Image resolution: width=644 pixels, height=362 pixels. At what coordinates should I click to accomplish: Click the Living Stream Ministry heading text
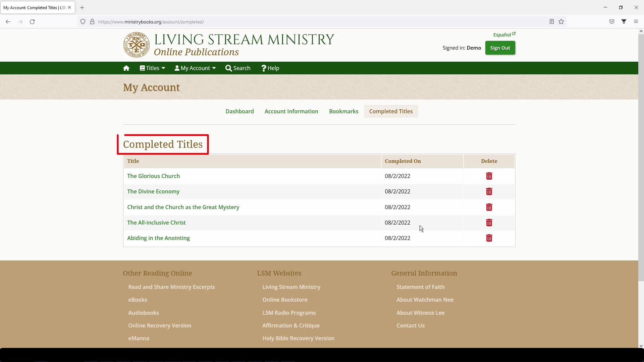(244, 40)
